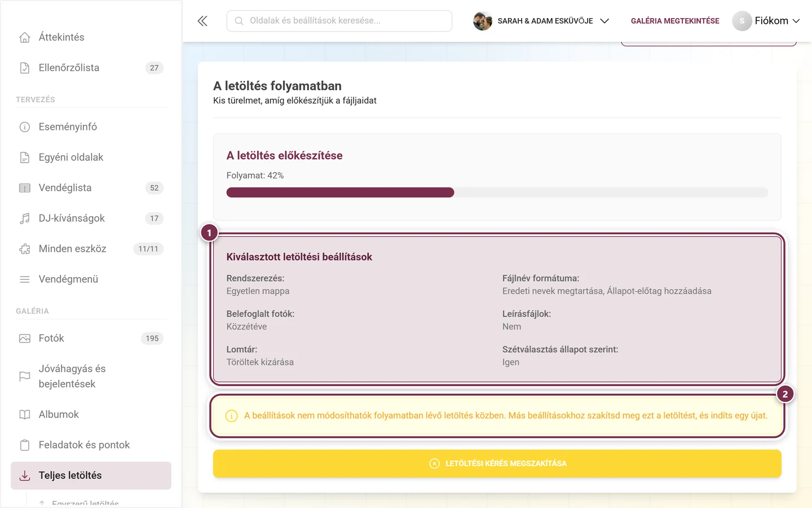The height and width of the screenshot is (508, 812).
Task: Click the search magnifier icon
Action: [x=239, y=21]
